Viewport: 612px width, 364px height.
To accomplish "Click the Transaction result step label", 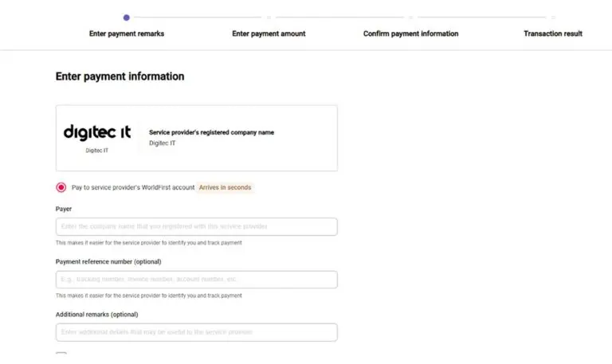I will click(553, 33).
